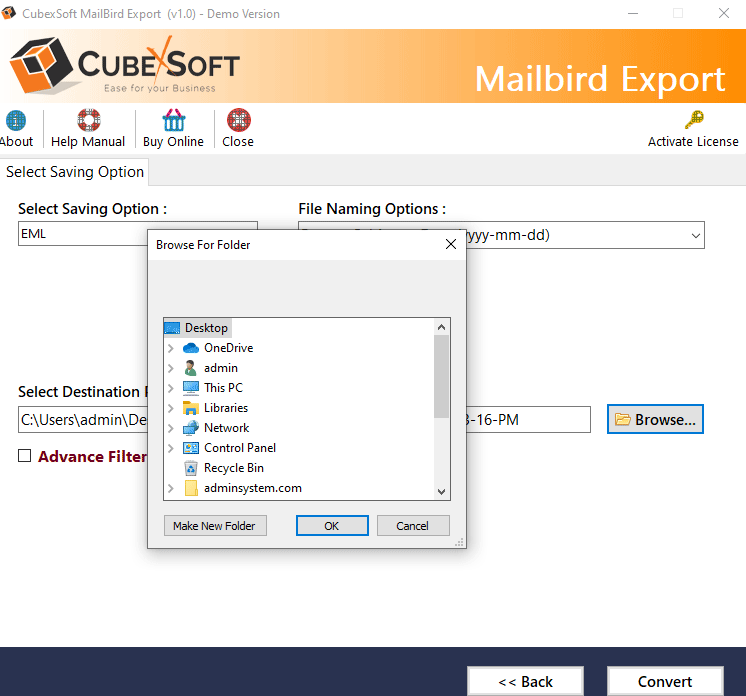This screenshot has height=696, width=746.
Task: Click Cancel in Browse For Folder
Action: [x=413, y=526]
